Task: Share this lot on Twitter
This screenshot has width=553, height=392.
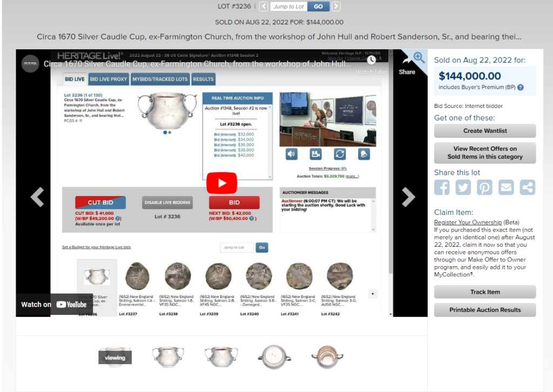Action: tap(463, 187)
